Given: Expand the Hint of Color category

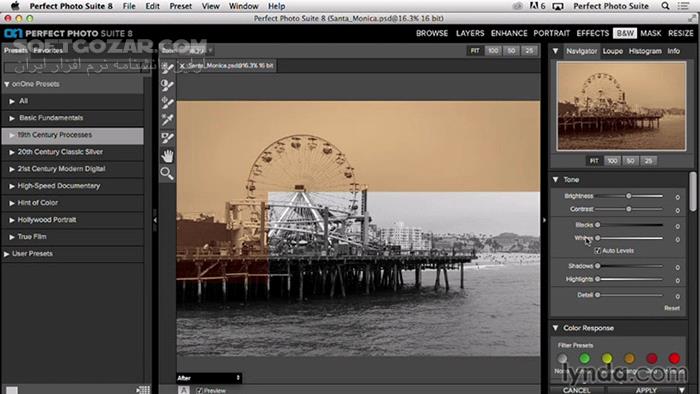Looking at the screenshot, I should click(12, 203).
